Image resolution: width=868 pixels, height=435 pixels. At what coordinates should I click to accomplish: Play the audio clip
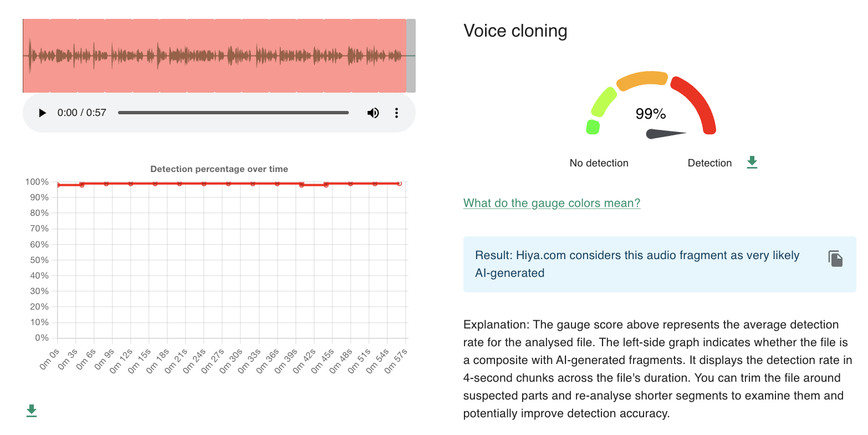(42, 113)
